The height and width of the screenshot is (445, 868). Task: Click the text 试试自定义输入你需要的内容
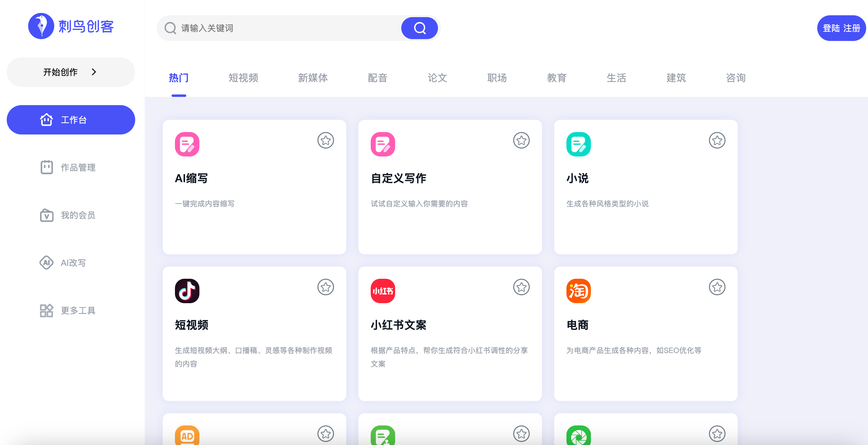[x=419, y=204]
